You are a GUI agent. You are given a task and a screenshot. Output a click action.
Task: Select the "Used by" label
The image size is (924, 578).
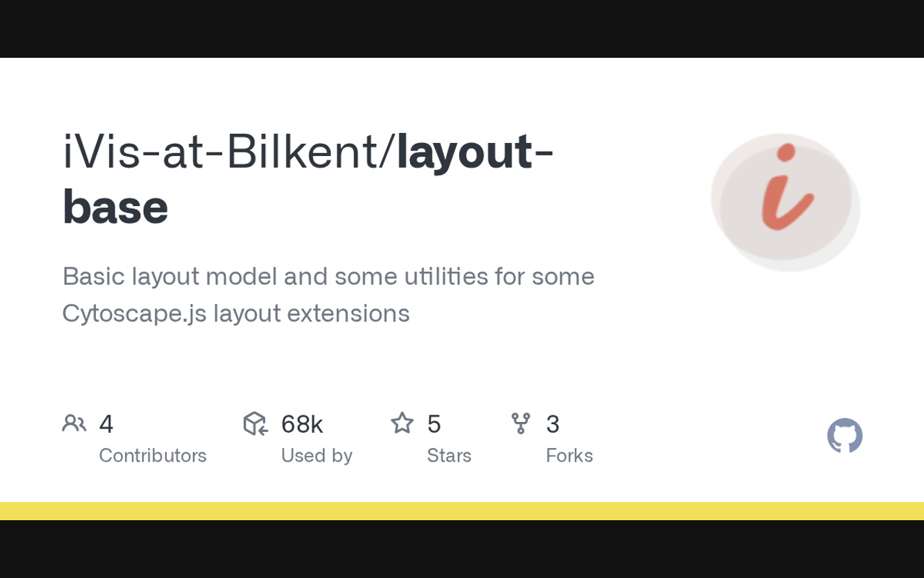click(316, 455)
